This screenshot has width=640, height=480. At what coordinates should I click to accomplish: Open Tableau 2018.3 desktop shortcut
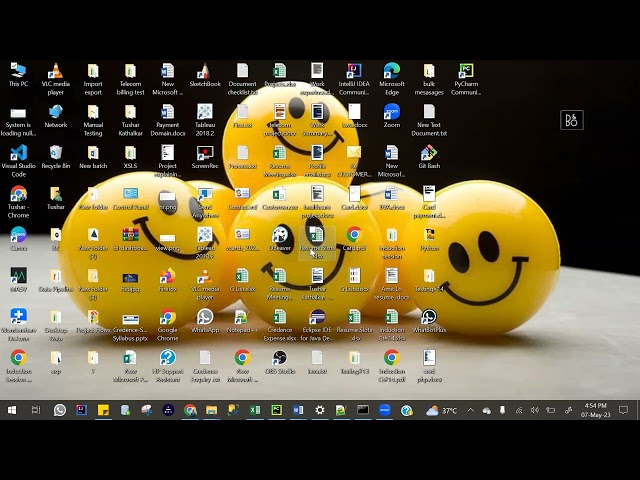pos(205,243)
